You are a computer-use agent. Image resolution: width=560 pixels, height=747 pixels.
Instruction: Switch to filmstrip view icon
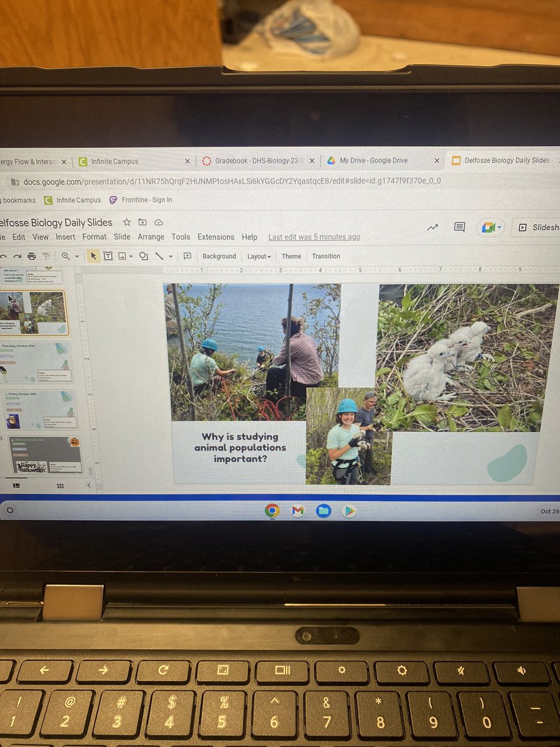click(16, 486)
